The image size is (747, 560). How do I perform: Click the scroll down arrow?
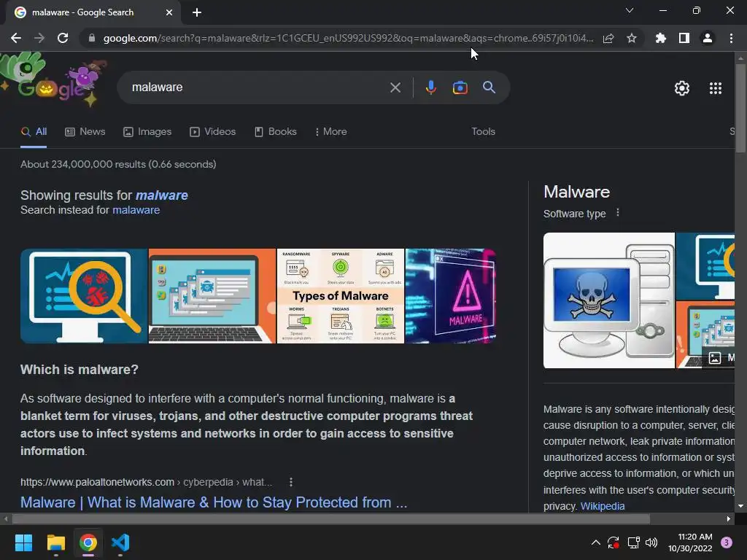click(x=740, y=506)
